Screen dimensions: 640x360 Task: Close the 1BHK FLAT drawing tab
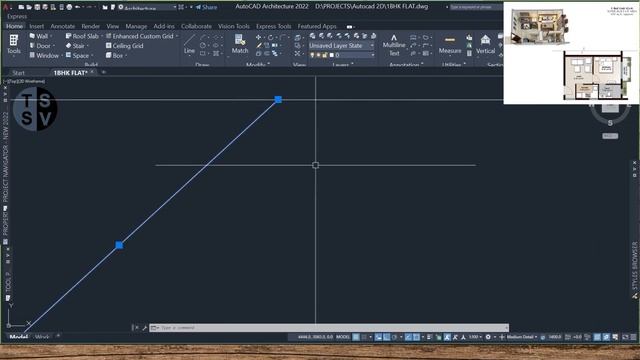coord(92,72)
